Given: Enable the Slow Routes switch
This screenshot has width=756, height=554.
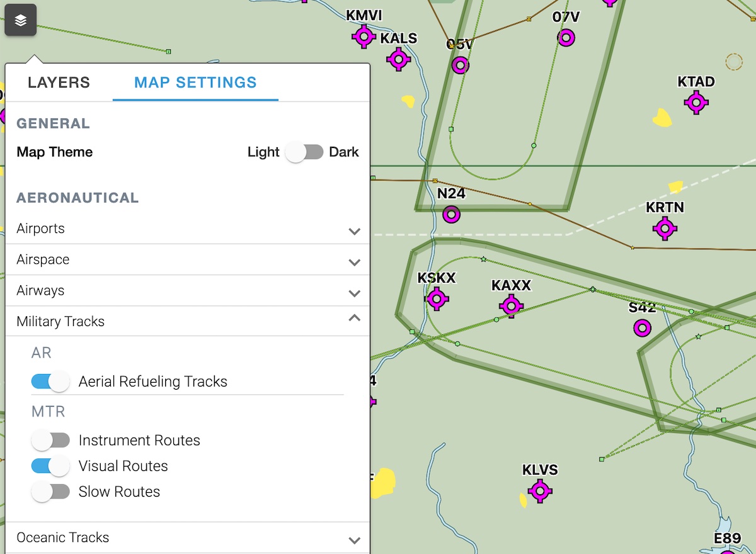Looking at the screenshot, I should pyautogui.click(x=50, y=492).
